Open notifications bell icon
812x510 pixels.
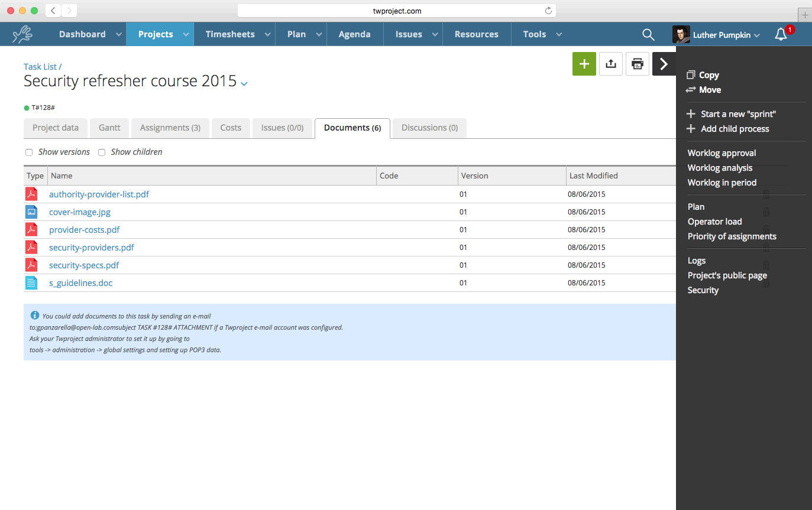click(x=781, y=35)
